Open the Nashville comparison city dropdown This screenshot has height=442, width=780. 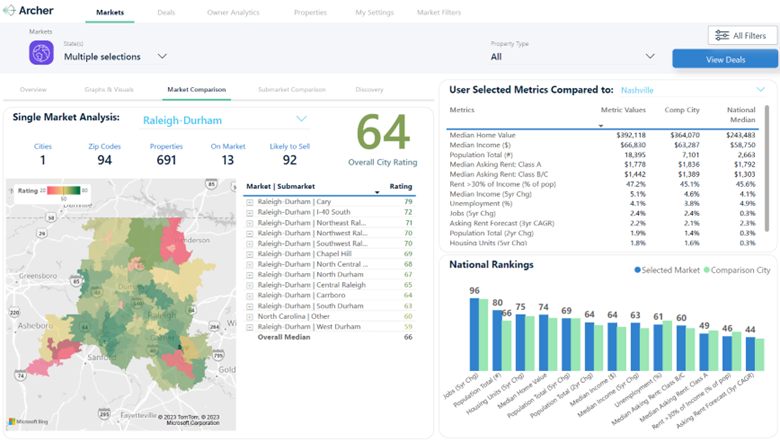692,90
